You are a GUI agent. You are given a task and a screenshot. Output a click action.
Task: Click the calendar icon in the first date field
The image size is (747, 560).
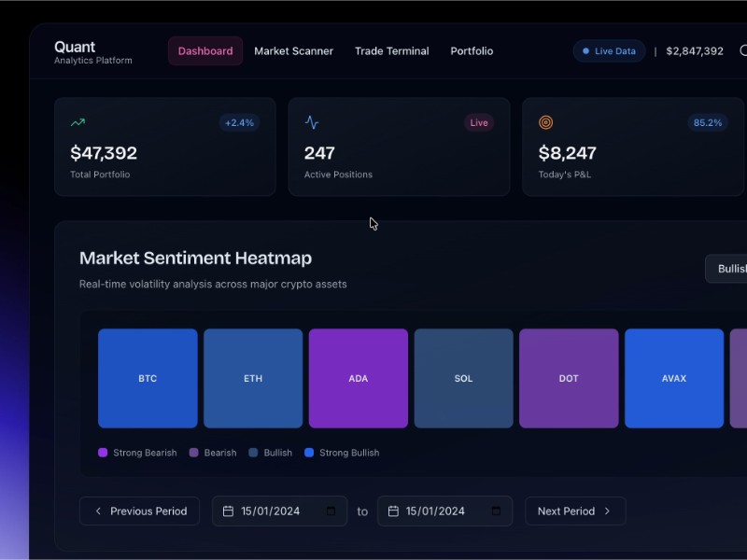pyautogui.click(x=229, y=511)
